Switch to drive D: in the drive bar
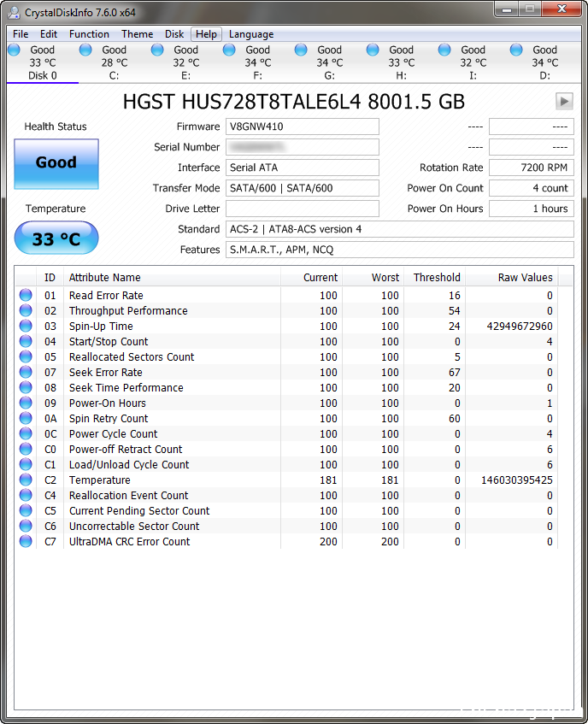Image resolution: width=588 pixels, height=724 pixels. click(544, 62)
